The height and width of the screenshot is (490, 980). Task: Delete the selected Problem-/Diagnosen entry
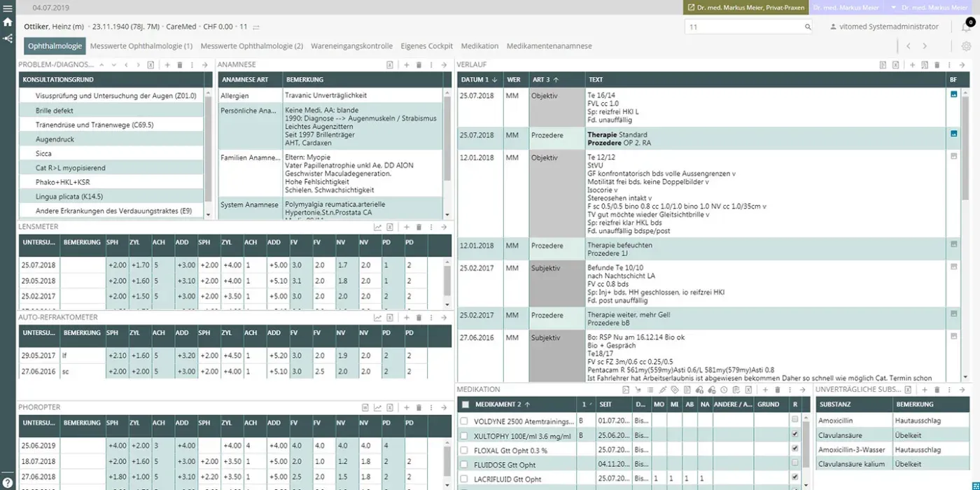click(180, 64)
